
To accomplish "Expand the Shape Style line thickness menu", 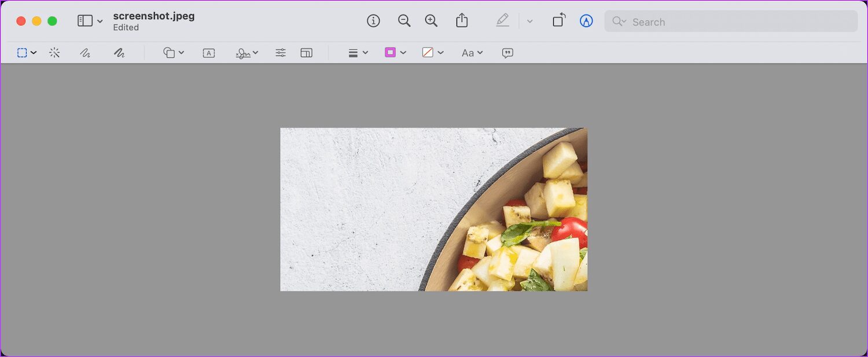I will 358,53.
